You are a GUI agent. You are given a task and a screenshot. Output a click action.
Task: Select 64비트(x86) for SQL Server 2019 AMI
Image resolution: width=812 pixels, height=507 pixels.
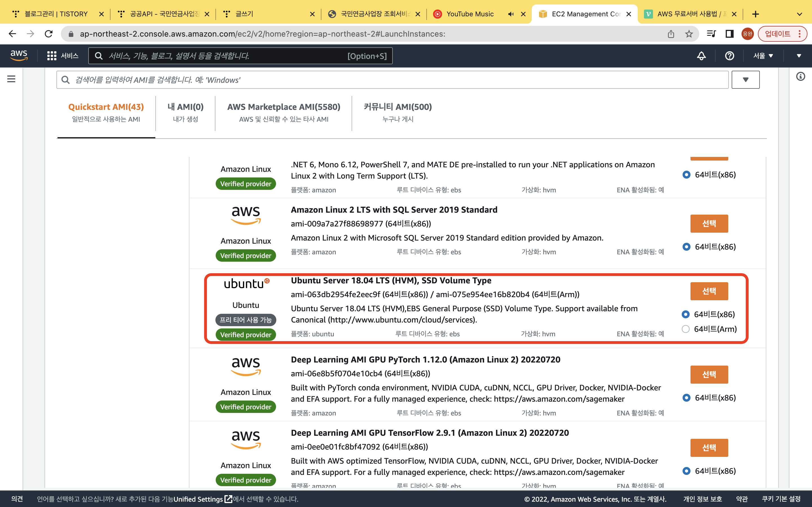(x=686, y=247)
